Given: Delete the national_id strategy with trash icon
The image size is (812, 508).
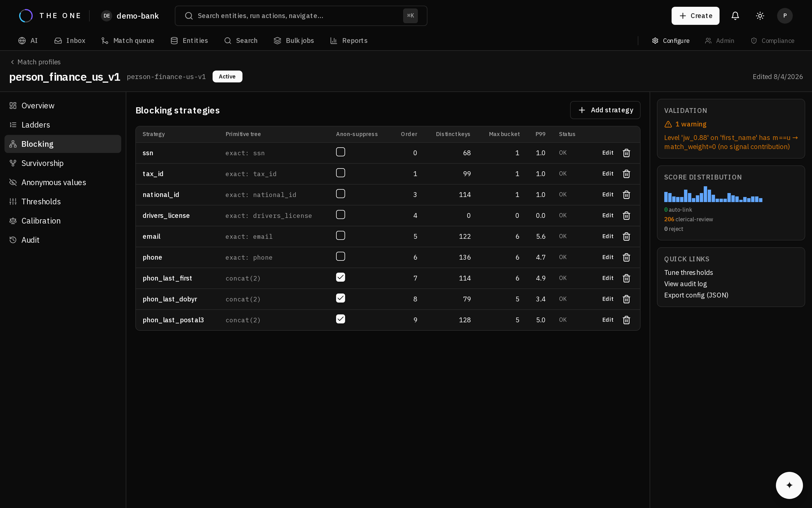Looking at the screenshot, I should coord(626,194).
